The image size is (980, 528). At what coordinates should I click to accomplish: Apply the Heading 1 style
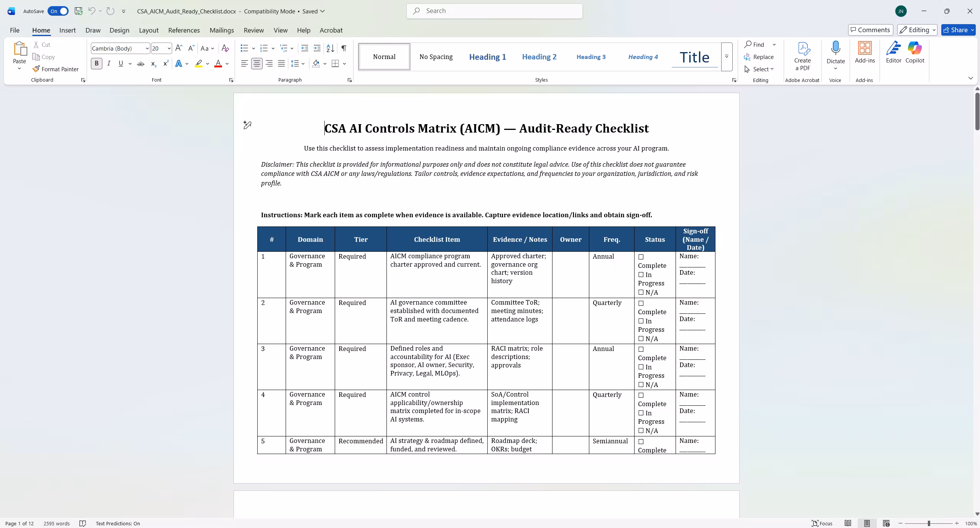point(488,57)
